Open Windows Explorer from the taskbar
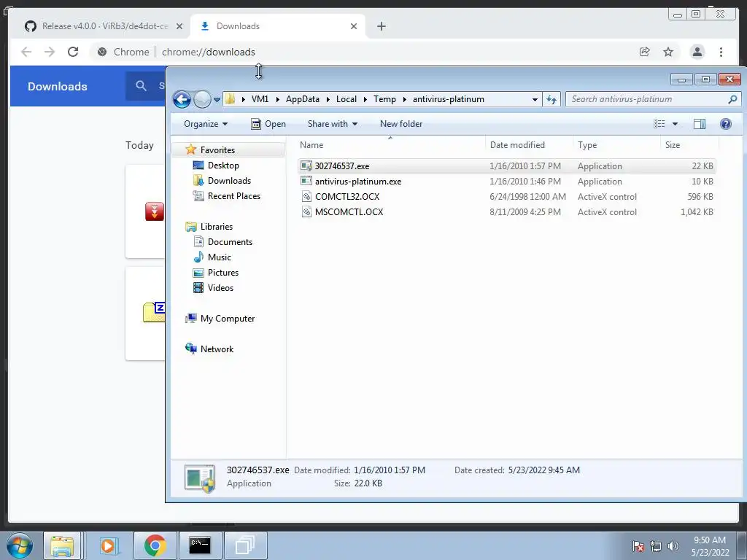The width and height of the screenshot is (747, 560). (x=63, y=545)
